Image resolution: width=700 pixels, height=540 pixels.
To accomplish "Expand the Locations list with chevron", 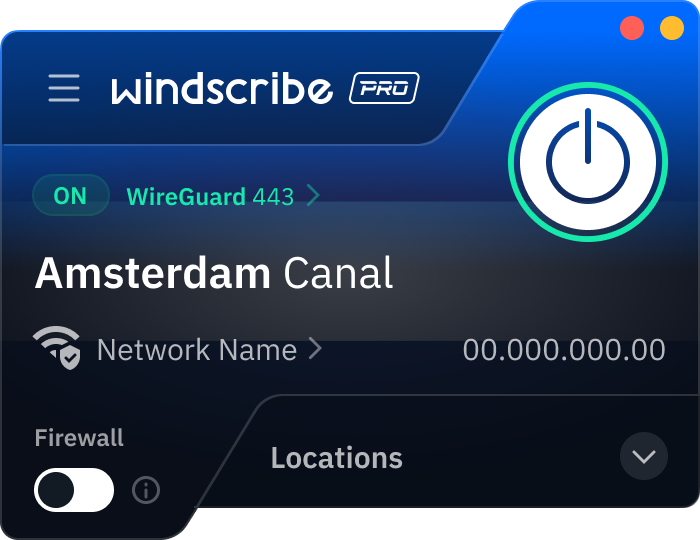I will pyautogui.click(x=644, y=456).
